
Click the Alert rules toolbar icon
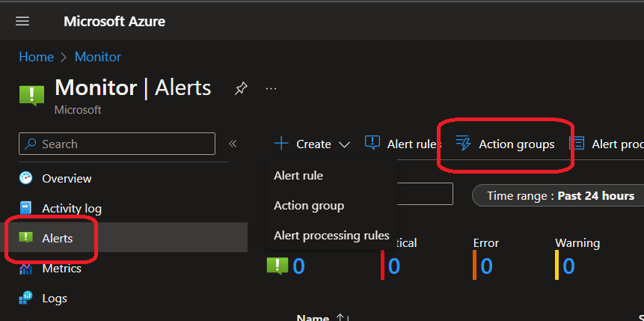(x=372, y=144)
